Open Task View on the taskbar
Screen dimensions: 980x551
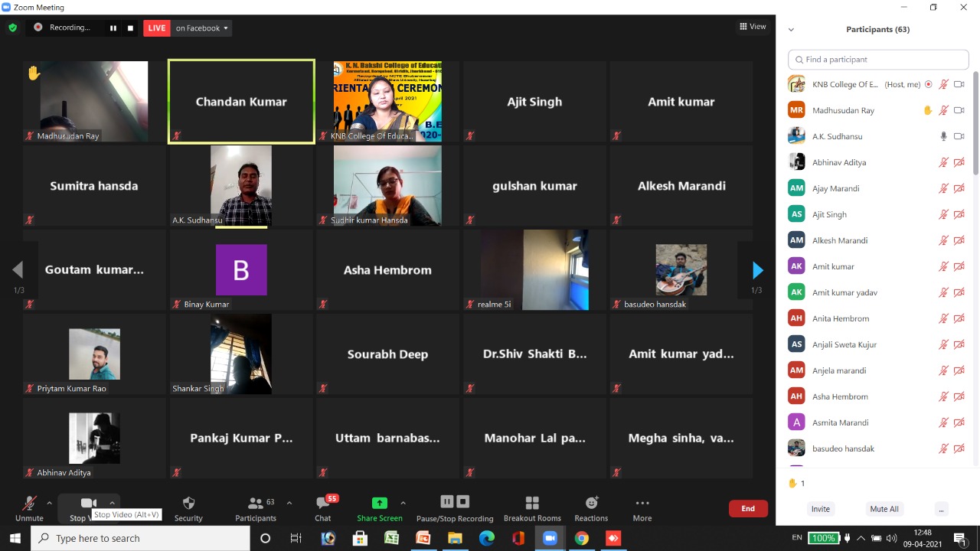296,538
